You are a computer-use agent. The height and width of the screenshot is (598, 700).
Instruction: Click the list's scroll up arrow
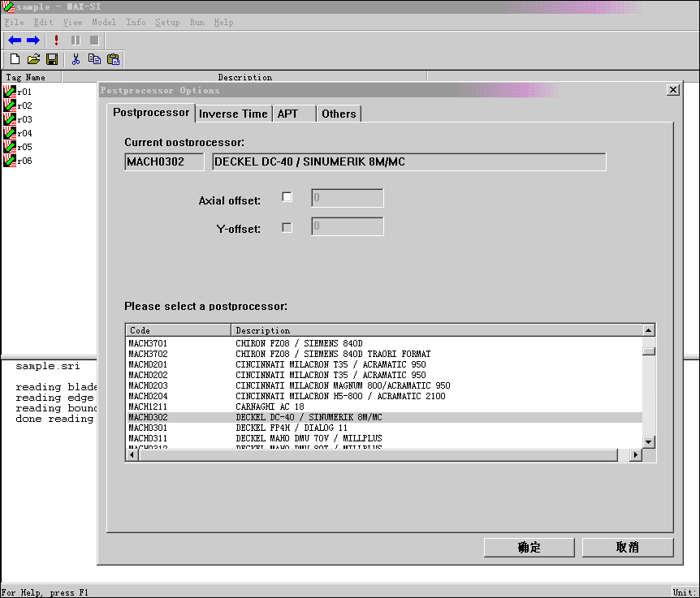coord(649,330)
